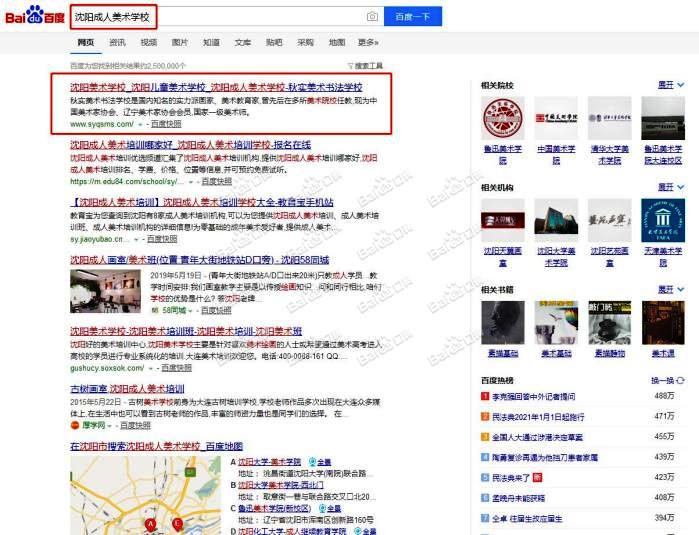Click hot list rank 2 badge
This screenshot has height=535, width=699.
click(x=485, y=416)
